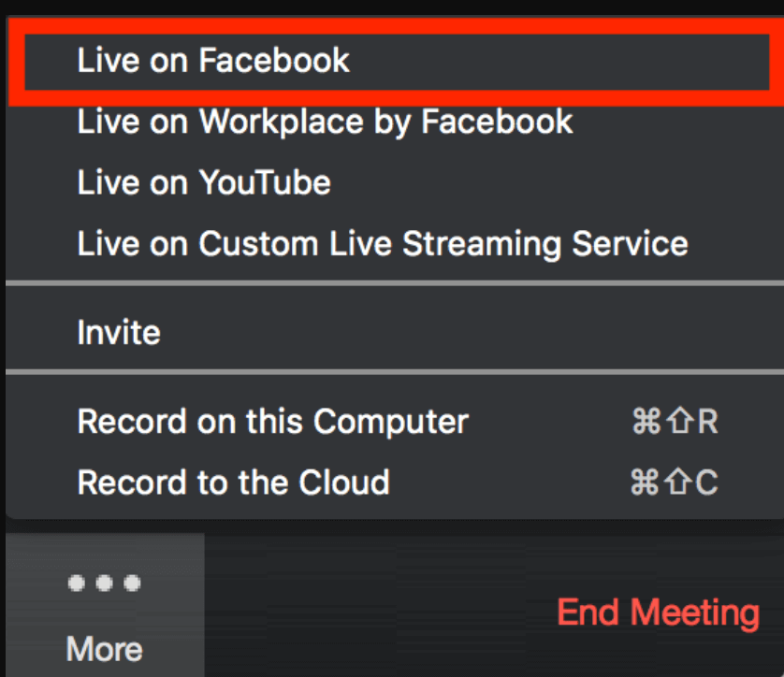The image size is (784, 677).
Task: Choose Live on Workplace by Facebook
Action: (x=324, y=122)
